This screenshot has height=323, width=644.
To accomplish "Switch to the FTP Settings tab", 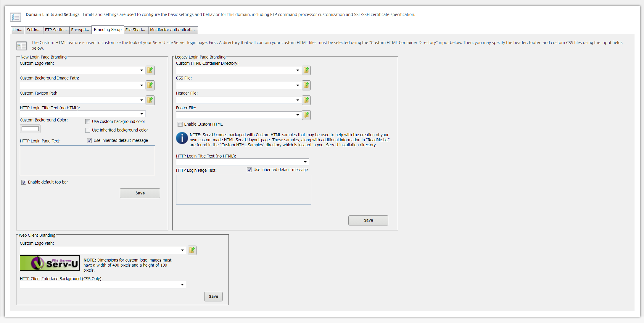I will click(56, 30).
